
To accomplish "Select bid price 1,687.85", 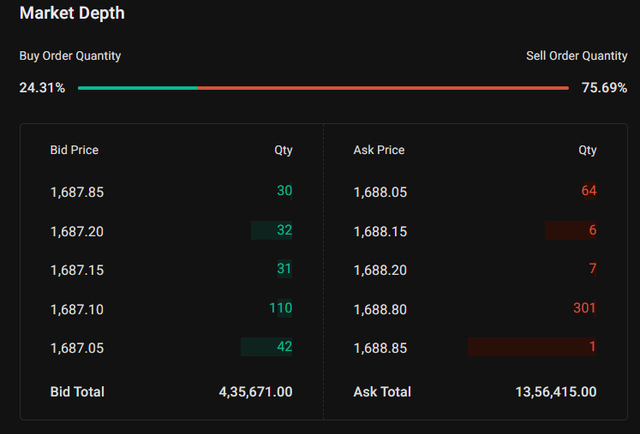I will 77,191.
